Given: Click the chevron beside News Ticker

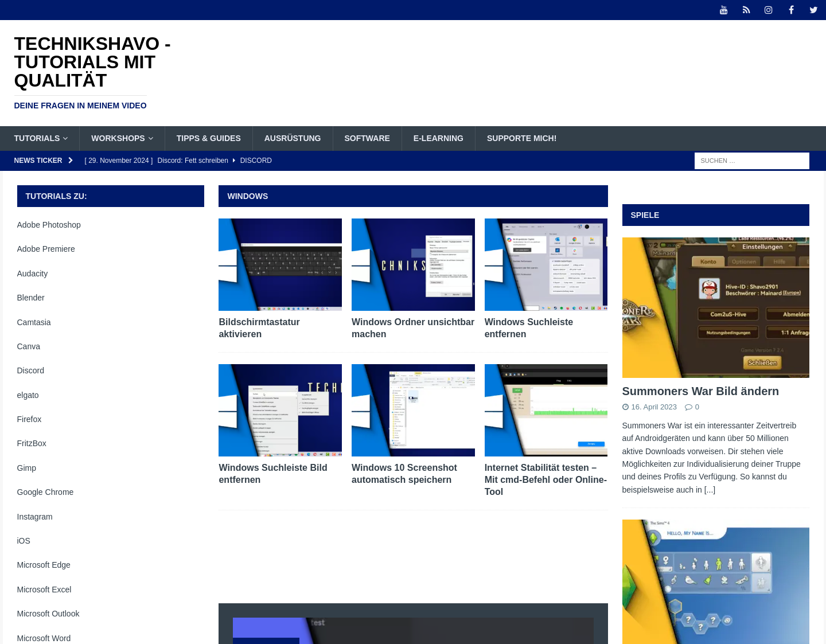Looking at the screenshot, I should tap(71, 161).
